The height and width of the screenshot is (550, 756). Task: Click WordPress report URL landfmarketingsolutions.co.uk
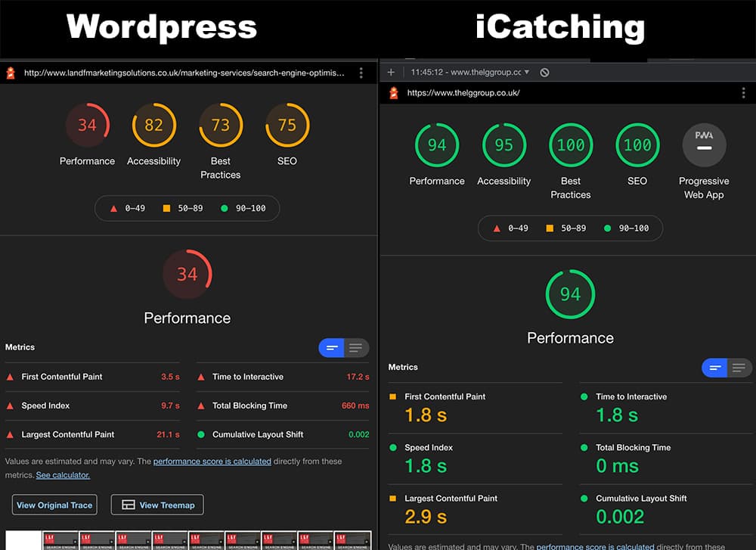pos(184,73)
